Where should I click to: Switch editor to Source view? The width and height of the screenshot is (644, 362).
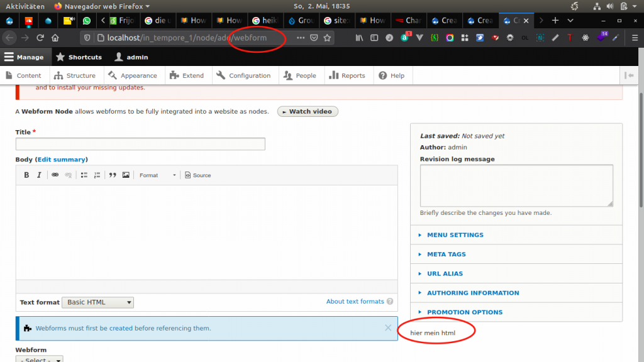pyautogui.click(x=197, y=175)
